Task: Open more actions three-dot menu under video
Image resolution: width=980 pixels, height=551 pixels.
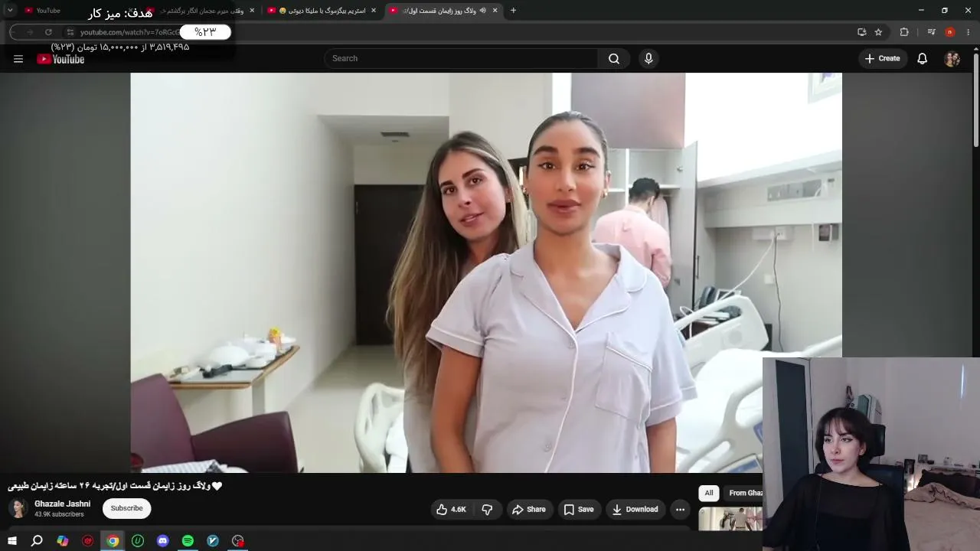Action: coord(680,510)
